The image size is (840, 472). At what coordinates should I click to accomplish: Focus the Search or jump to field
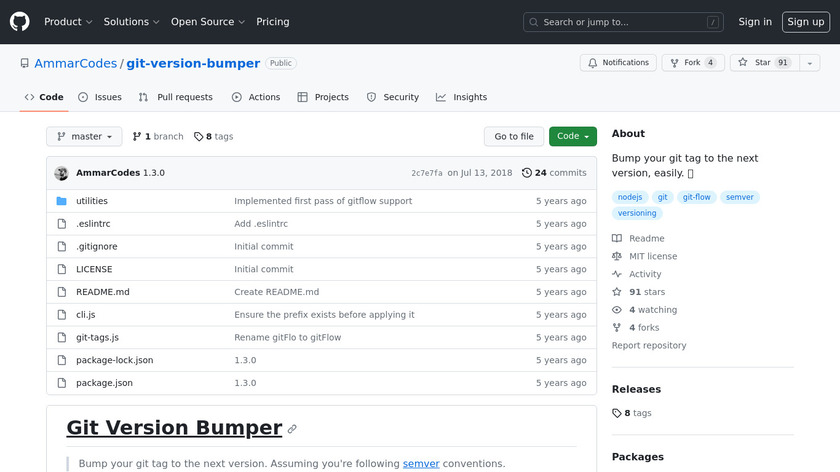click(624, 22)
